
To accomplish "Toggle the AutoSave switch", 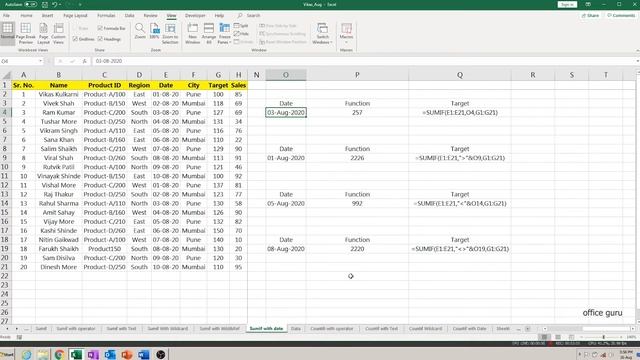I will [x=31, y=4].
